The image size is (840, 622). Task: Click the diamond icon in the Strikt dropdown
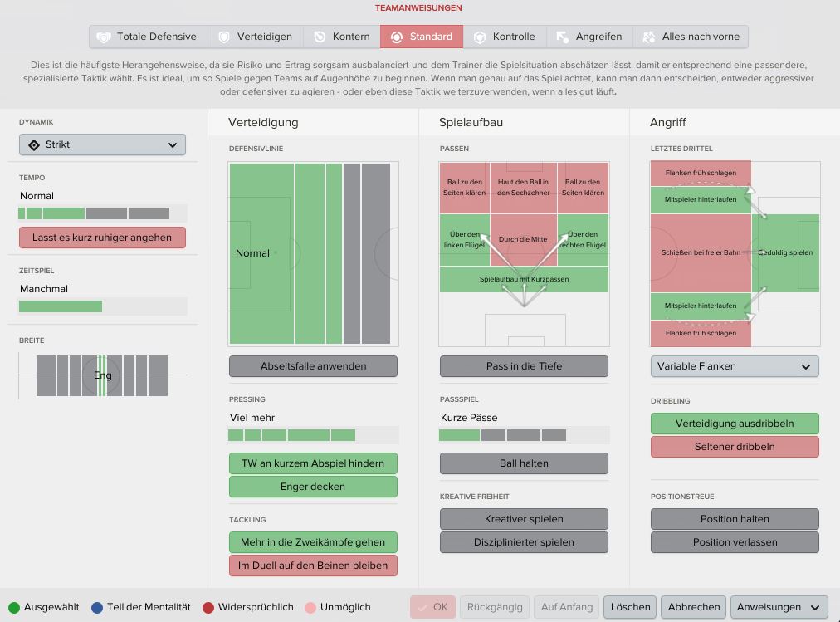pos(34,145)
